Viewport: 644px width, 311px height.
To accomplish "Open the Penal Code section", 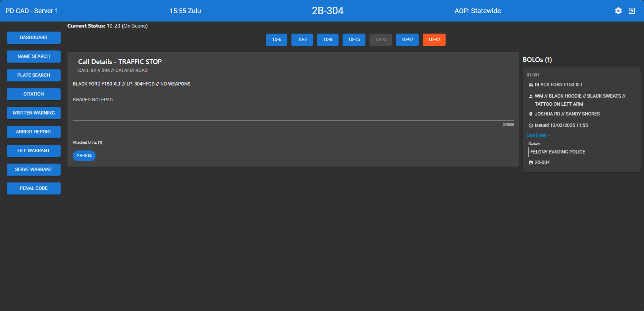I will coord(34,188).
